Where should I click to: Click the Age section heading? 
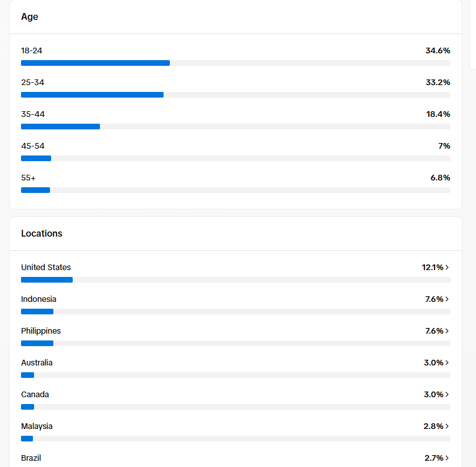[x=30, y=16]
